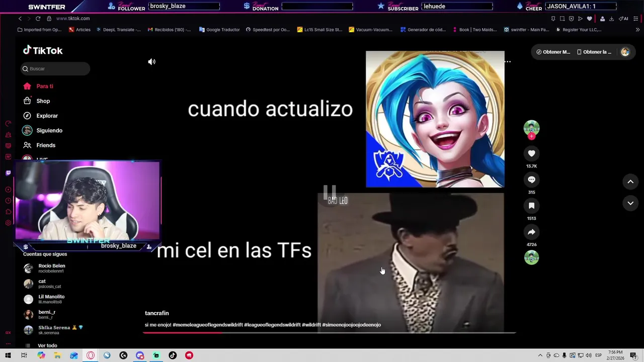Open the Speedtest por Oo... bookmark
644x362 pixels.
tap(268, 30)
